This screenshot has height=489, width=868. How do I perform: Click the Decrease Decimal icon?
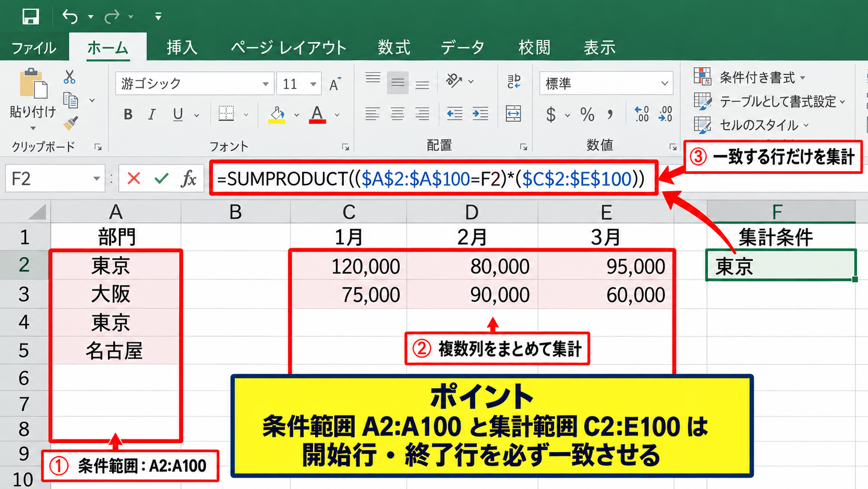point(666,113)
